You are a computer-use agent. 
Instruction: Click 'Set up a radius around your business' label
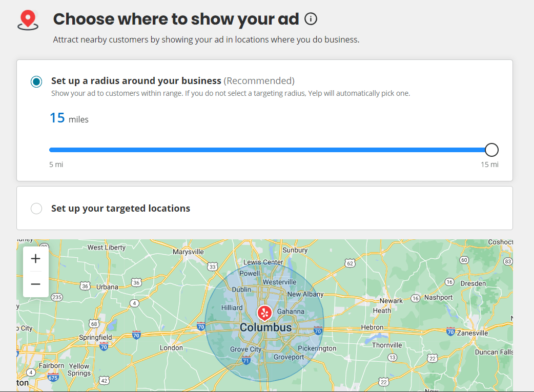pos(136,81)
